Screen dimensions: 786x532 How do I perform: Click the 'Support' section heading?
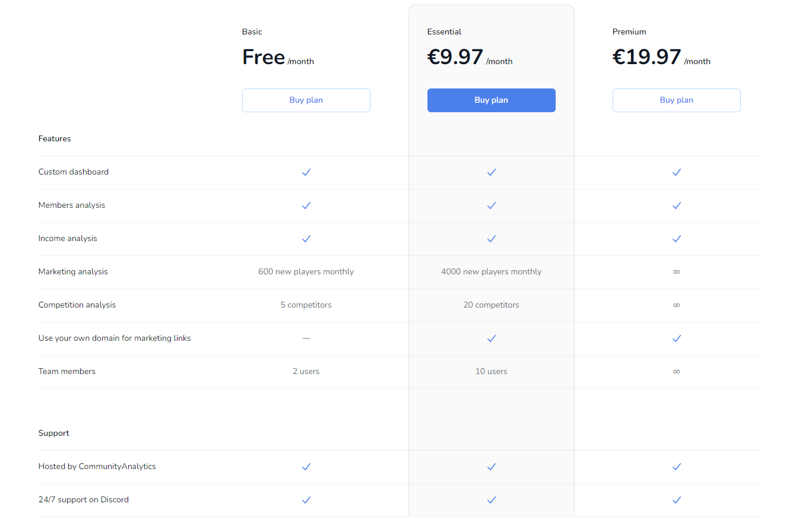(x=54, y=433)
